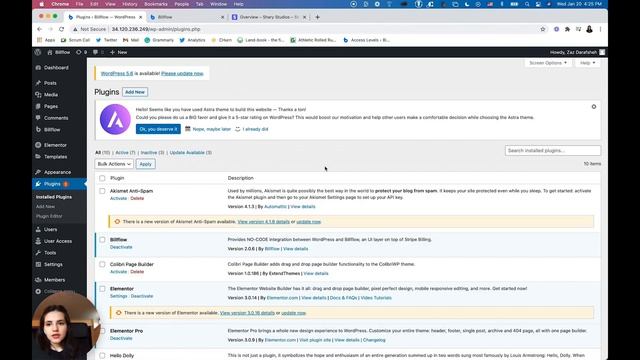Open the Dashboard sidebar item
Viewport: 640px width, 360px height.
click(56, 68)
